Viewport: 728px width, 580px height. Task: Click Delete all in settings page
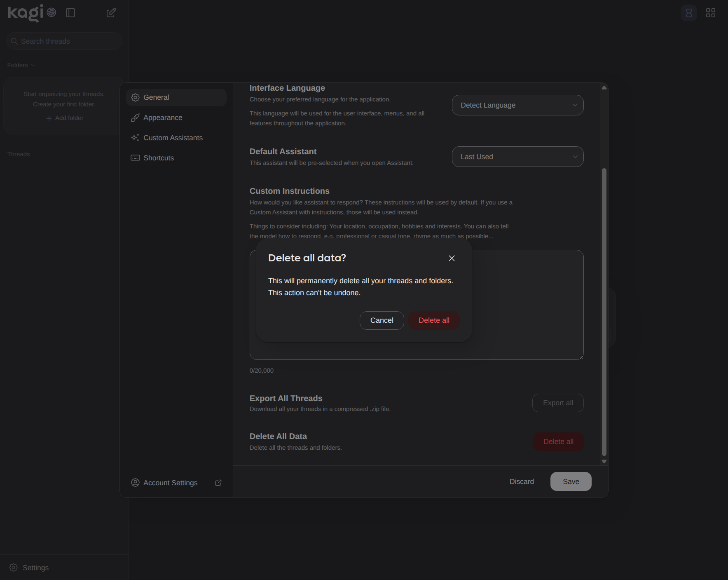[x=558, y=441]
